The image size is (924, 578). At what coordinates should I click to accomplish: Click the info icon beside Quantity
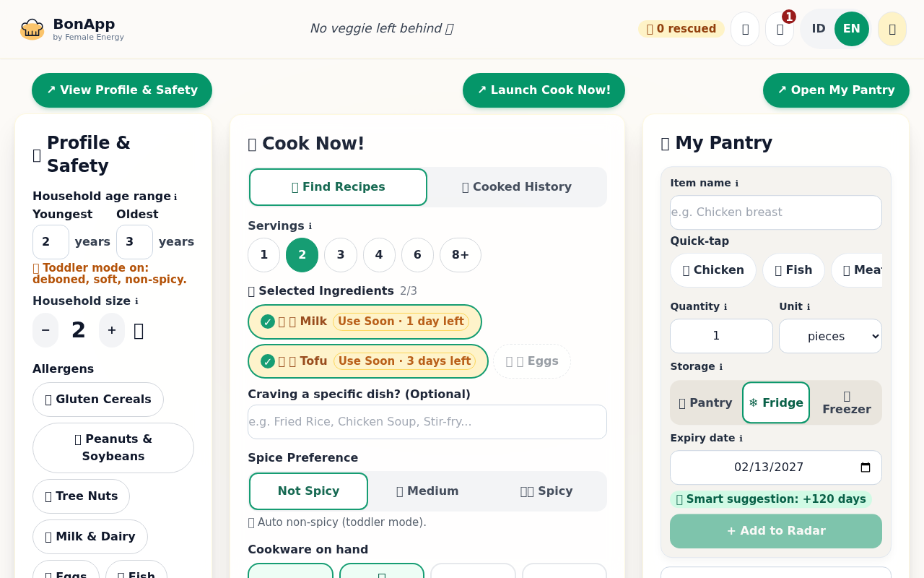click(725, 307)
